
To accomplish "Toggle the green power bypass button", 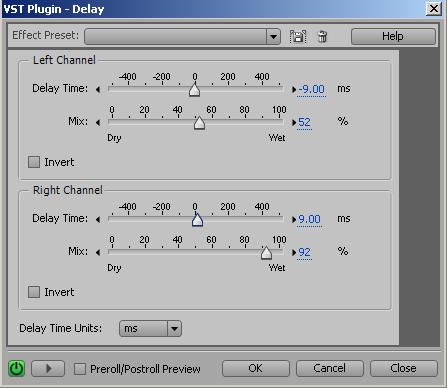I will pos(16,369).
